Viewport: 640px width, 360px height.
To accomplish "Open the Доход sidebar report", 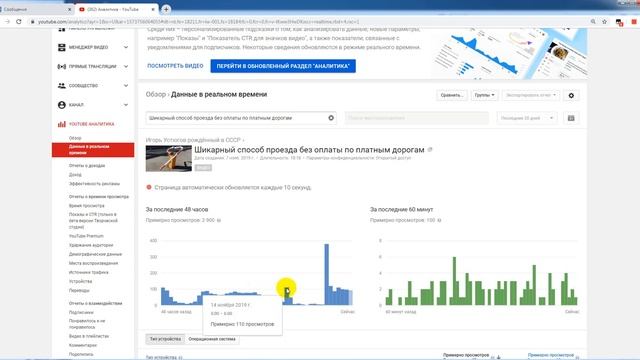I will (75, 175).
